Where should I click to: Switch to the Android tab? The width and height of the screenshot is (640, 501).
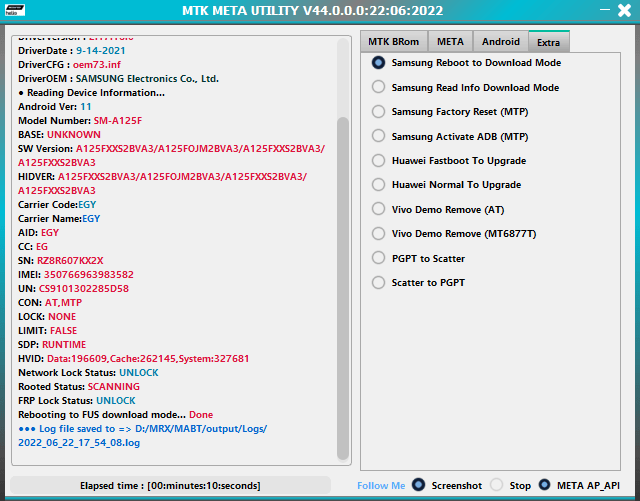click(x=501, y=42)
